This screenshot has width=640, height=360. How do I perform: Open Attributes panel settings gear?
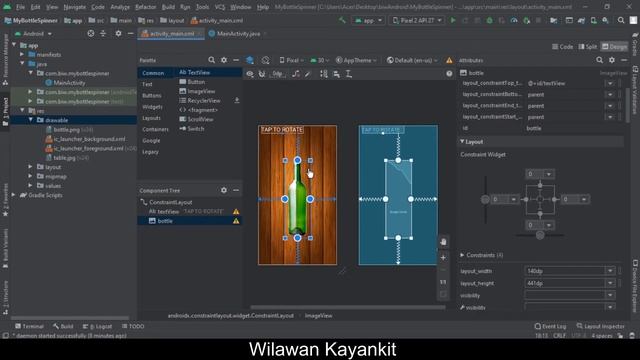tap(611, 60)
